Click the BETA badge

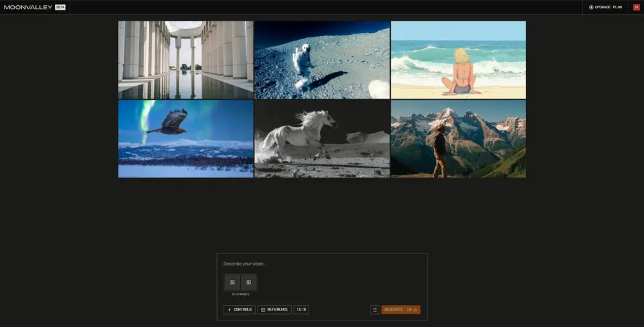point(61,7)
